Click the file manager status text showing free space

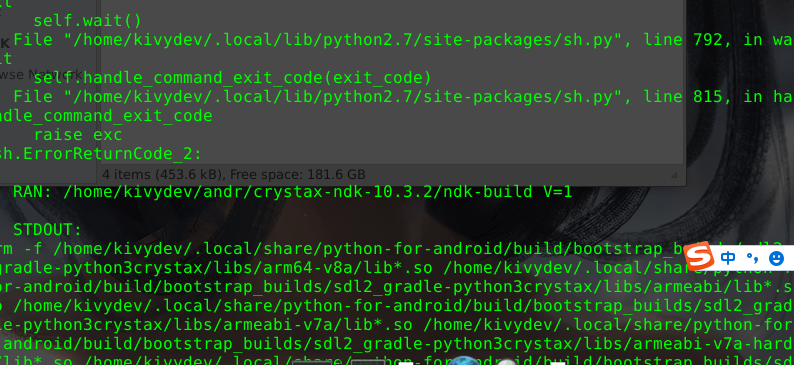[x=233, y=175]
